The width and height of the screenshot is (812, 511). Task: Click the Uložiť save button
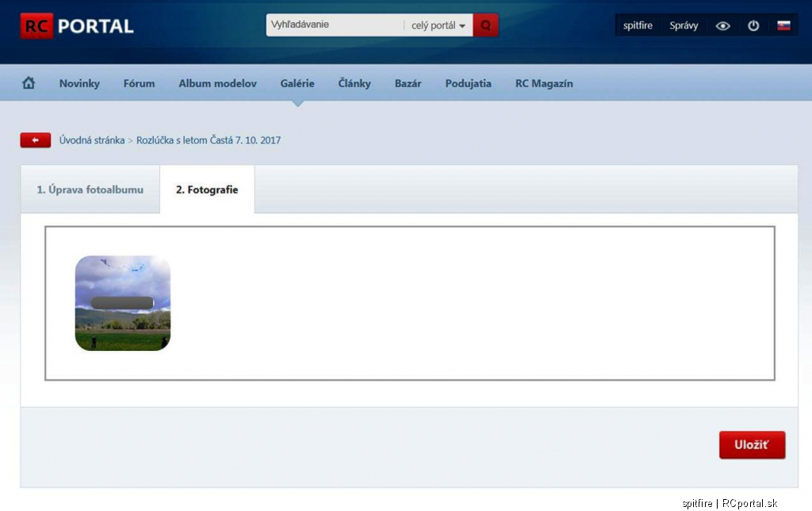(x=752, y=444)
